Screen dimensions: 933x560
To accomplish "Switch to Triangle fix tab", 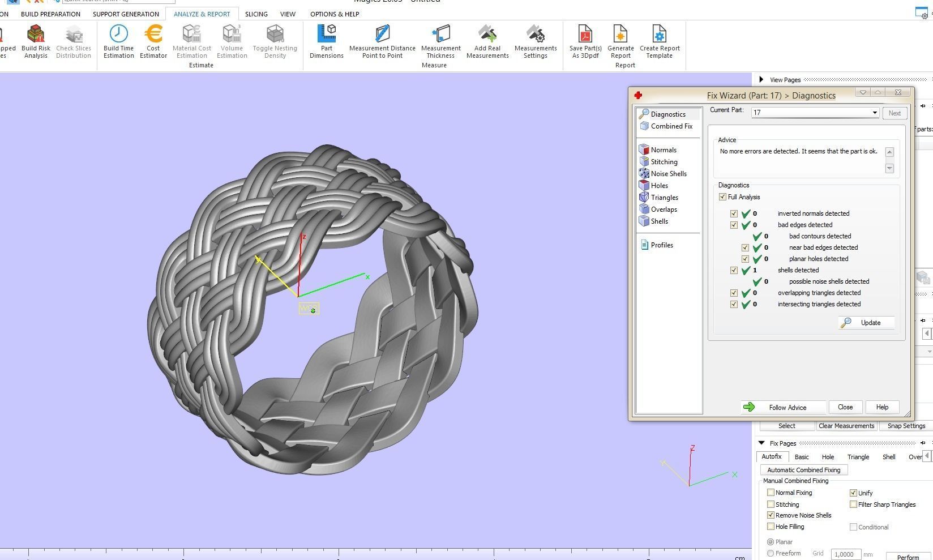I will point(858,457).
